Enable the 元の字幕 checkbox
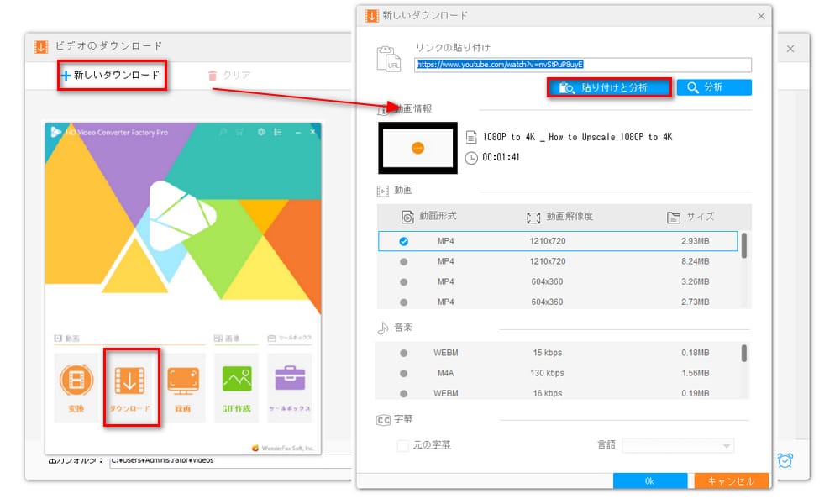This screenshot has width=840, height=504. coord(403,445)
